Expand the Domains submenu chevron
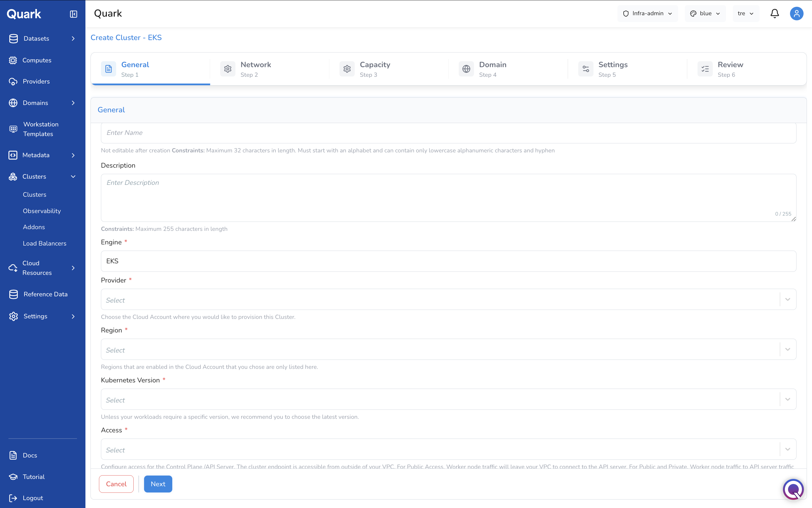The width and height of the screenshot is (812, 508). (x=73, y=103)
